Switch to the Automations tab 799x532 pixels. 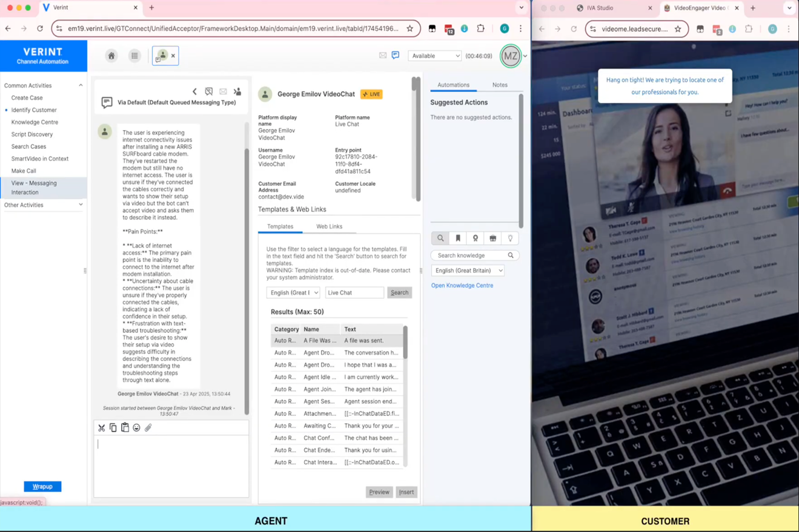click(453, 85)
